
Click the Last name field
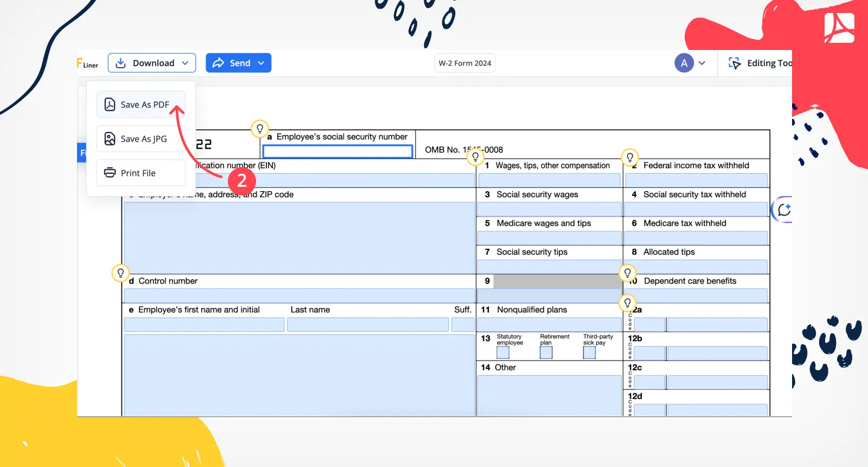pyautogui.click(x=368, y=324)
